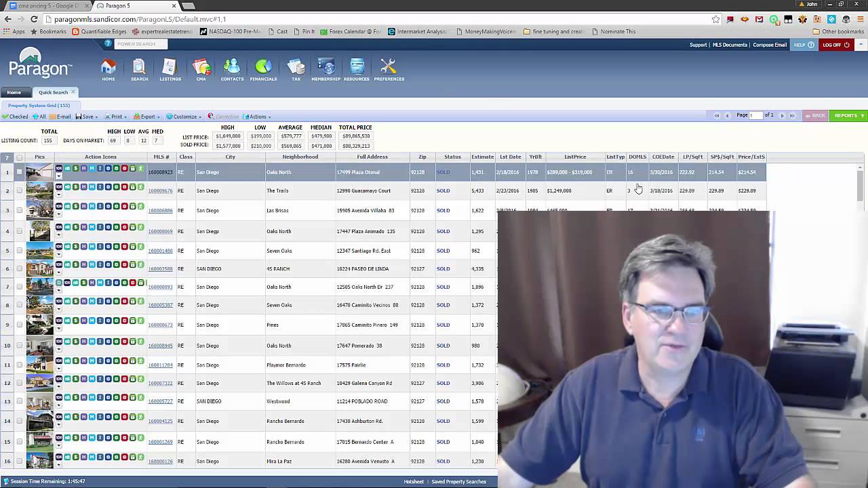Image resolution: width=868 pixels, height=488 pixels.
Task: Click the green walker action icon in row 10
Action: (x=140, y=342)
